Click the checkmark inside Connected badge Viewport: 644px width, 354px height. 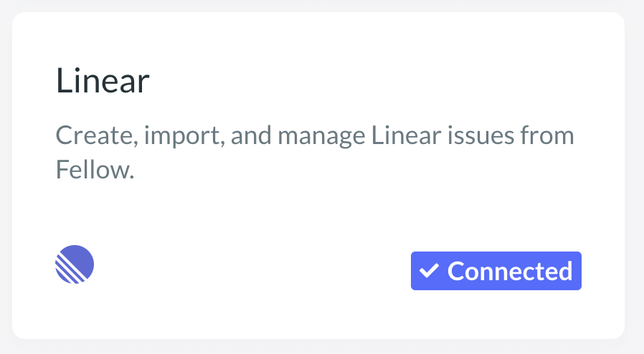[429, 271]
